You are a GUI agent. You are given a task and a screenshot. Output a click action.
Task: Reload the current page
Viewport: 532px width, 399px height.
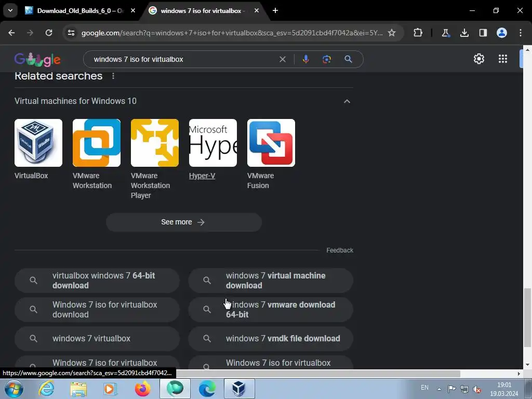(x=49, y=33)
